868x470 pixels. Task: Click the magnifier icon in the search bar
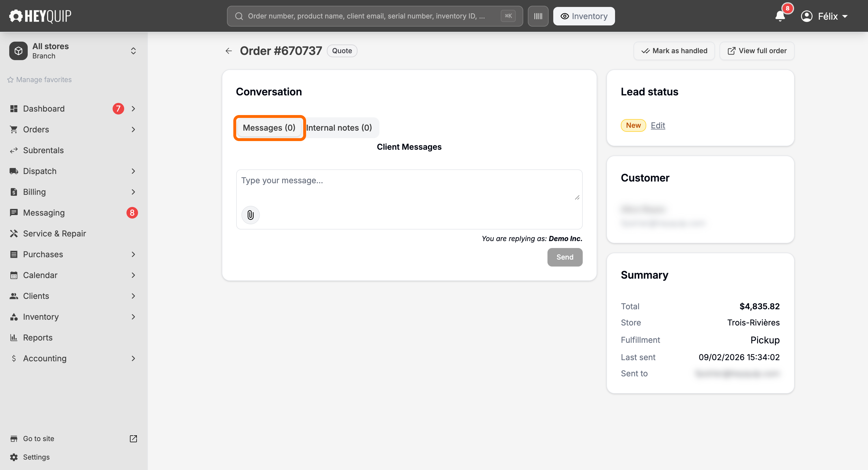(239, 16)
